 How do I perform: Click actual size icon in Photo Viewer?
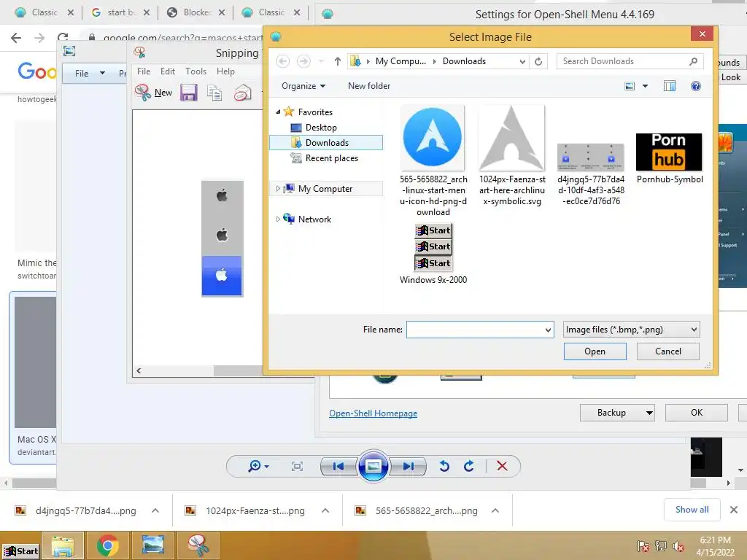coord(297,466)
